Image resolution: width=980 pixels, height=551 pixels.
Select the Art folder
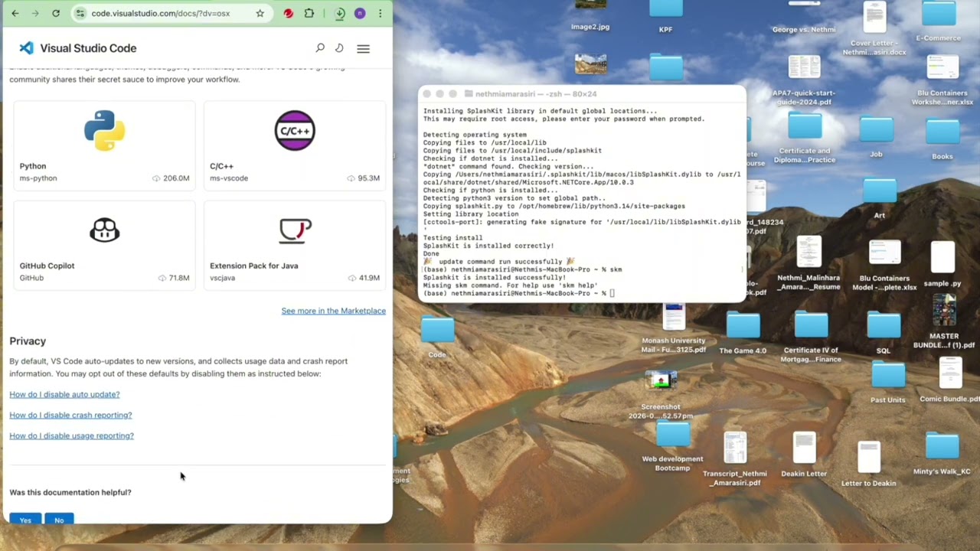[879, 199]
